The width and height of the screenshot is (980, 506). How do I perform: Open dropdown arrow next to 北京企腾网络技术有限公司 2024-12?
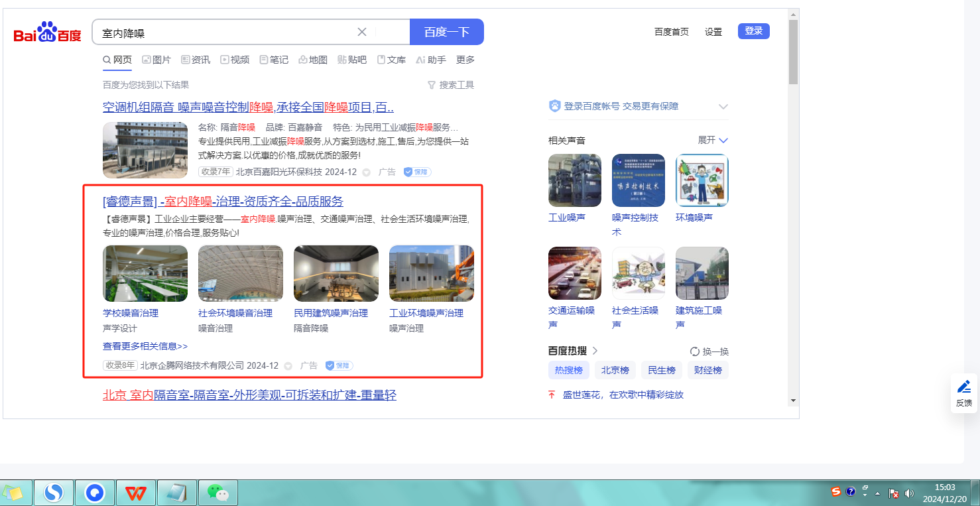[x=288, y=366]
